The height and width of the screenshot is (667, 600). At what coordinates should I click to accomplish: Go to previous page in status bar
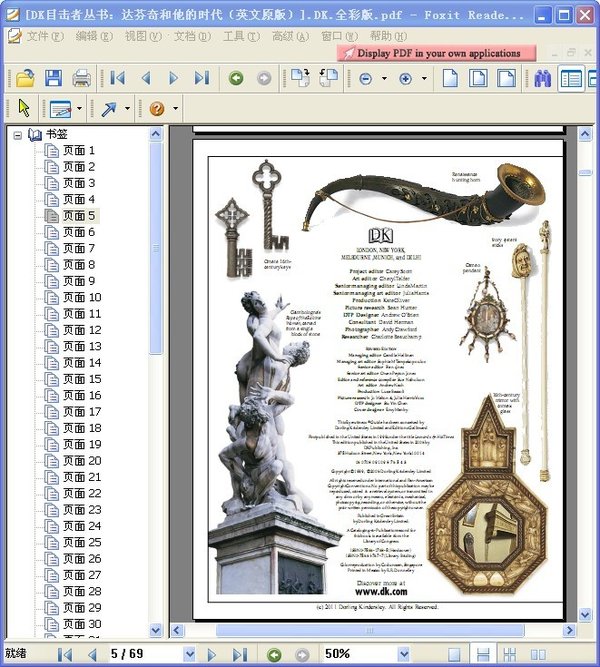[91, 654]
